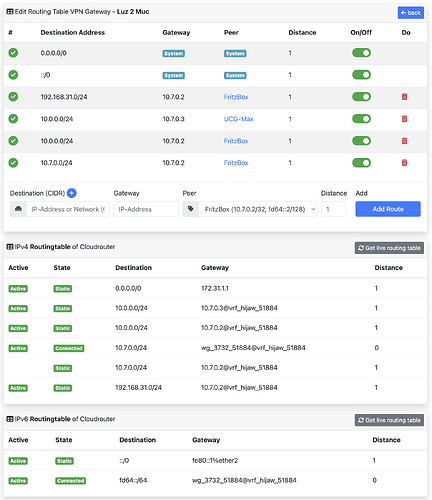This screenshot has height=500, width=432.
Task: Toggle off the 0.0.0.0/0 route switch
Action: [x=361, y=53]
